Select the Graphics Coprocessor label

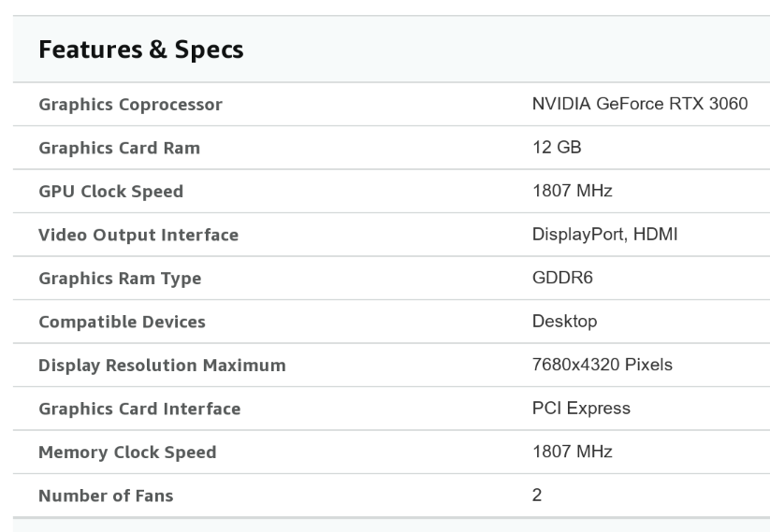point(131,105)
